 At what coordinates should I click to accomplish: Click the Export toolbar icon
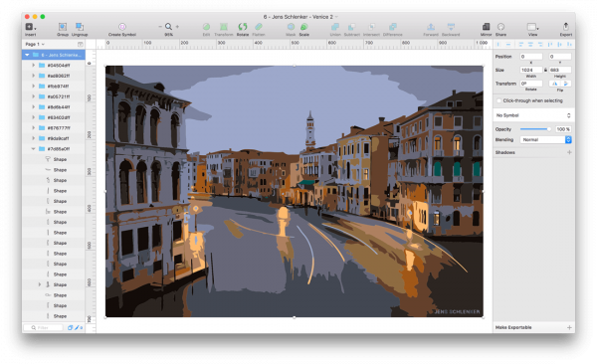(x=566, y=26)
